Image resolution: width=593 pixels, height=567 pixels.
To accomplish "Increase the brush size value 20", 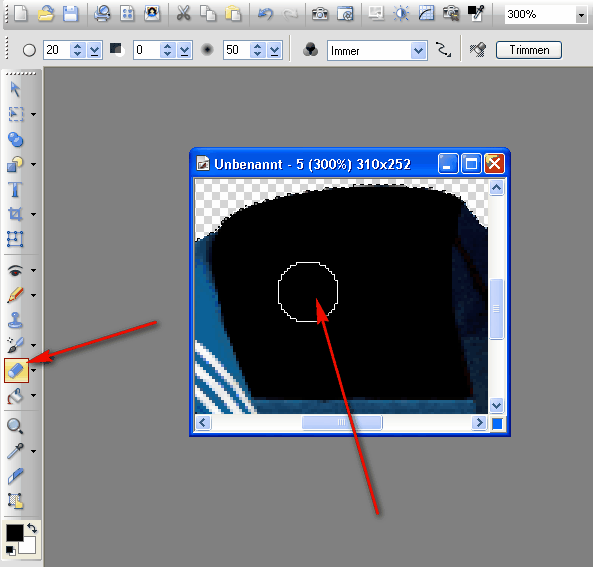I will click(78, 47).
